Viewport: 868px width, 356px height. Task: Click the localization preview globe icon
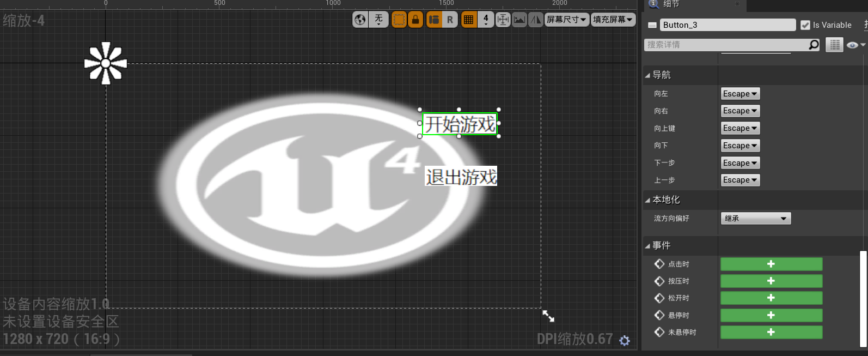point(360,20)
